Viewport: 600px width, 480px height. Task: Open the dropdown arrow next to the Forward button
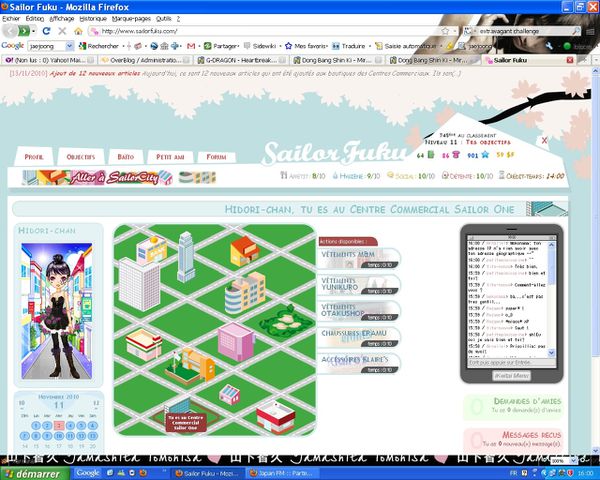[34, 31]
